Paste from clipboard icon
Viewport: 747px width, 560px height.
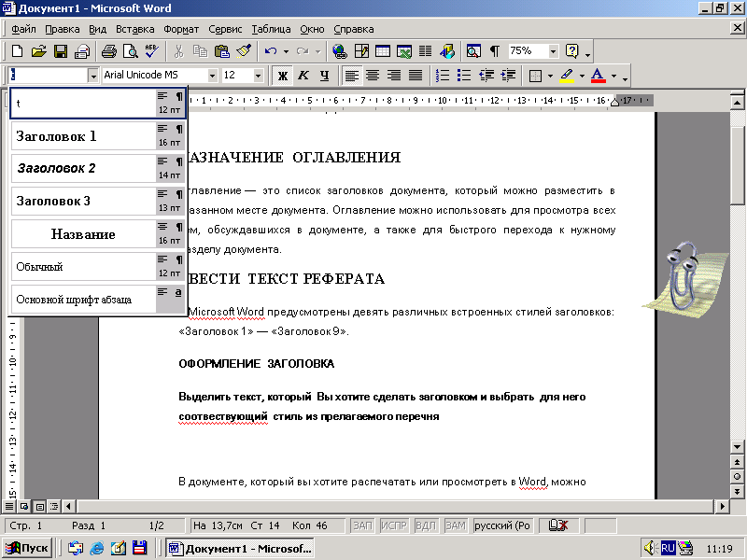[222, 51]
